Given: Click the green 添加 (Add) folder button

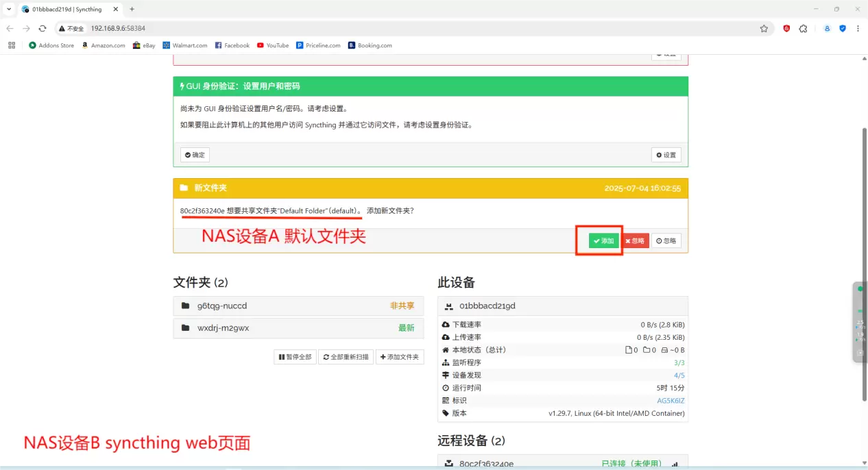Looking at the screenshot, I should 603,241.
